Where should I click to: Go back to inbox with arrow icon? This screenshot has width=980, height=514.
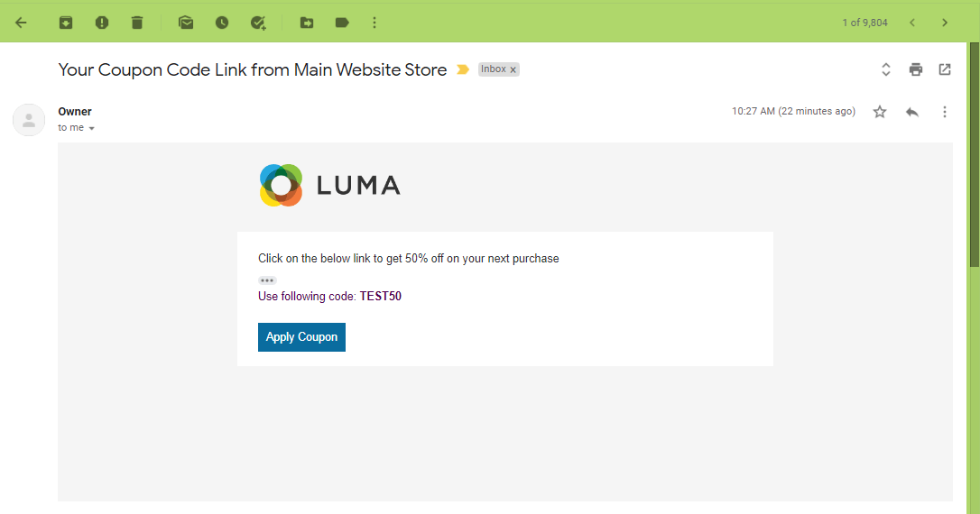[x=22, y=23]
